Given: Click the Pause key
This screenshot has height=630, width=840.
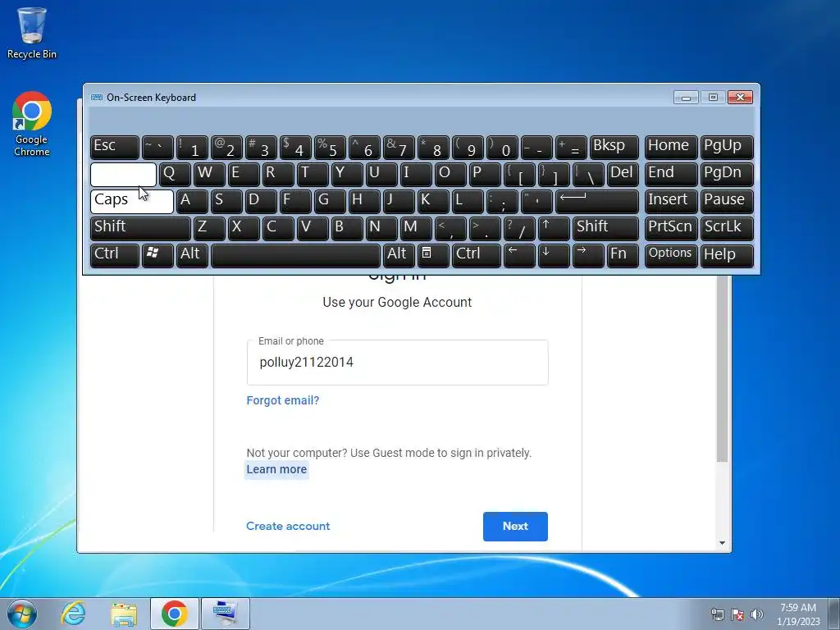Looking at the screenshot, I should coord(727,201).
